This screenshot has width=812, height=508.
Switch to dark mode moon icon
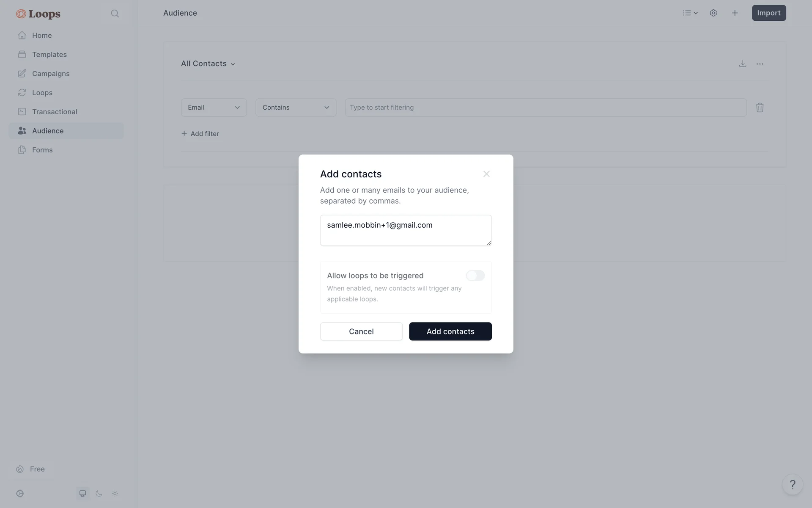click(99, 494)
